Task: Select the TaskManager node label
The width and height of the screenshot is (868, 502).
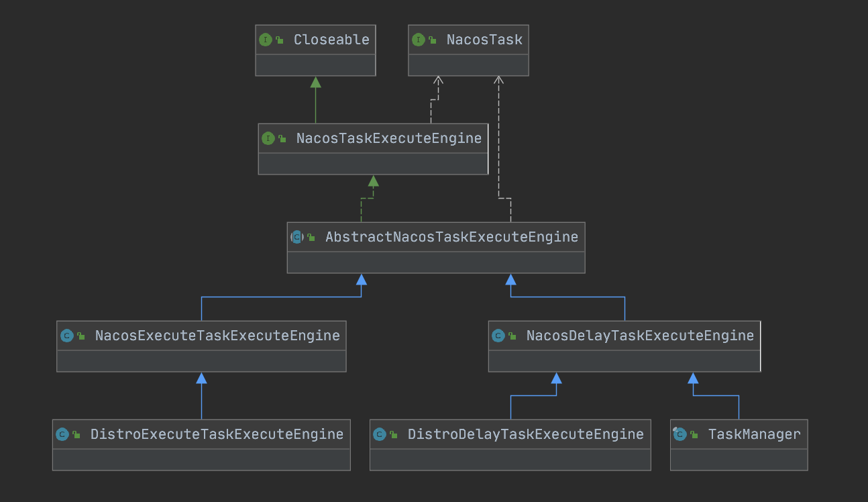Action: [755, 434]
